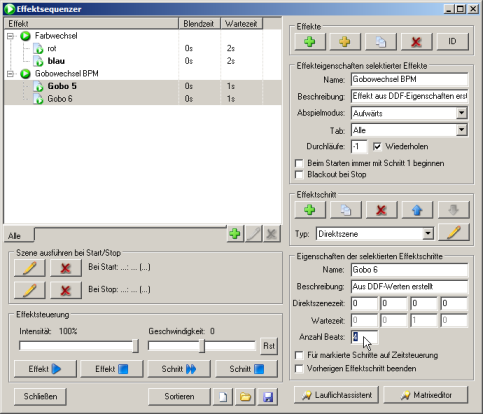Toggle the Wiederholen checkbox

click(377, 147)
